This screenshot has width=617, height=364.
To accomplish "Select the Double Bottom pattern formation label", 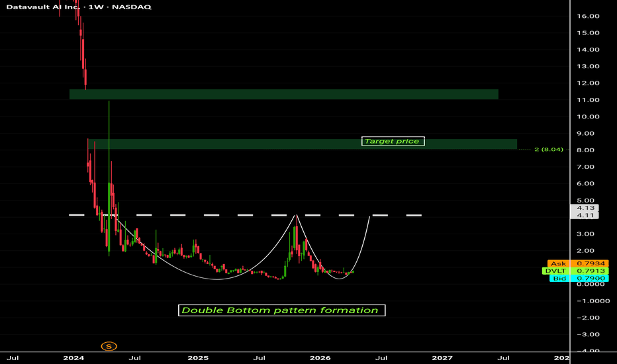I will (x=281, y=310).
